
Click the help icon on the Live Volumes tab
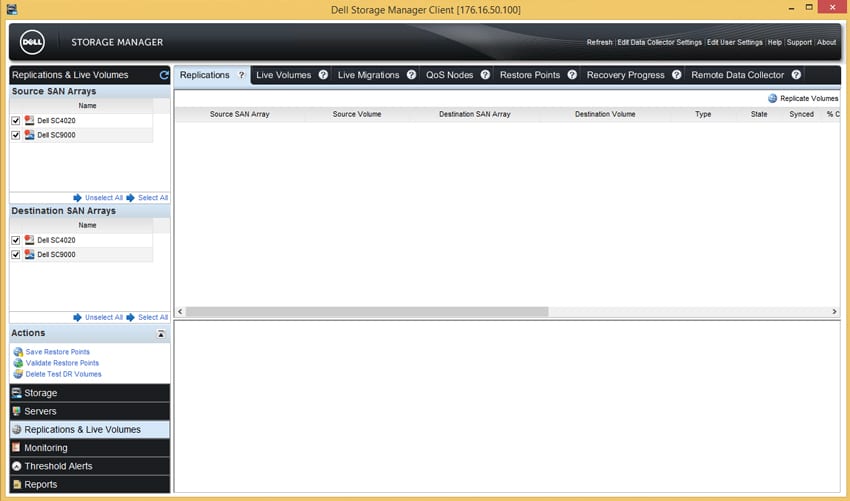tap(323, 75)
